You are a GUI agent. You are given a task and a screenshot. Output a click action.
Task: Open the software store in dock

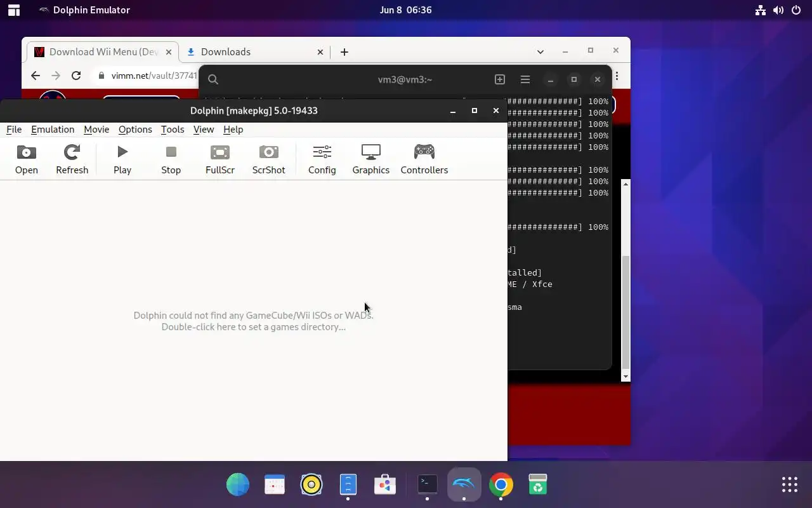coord(385,485)
